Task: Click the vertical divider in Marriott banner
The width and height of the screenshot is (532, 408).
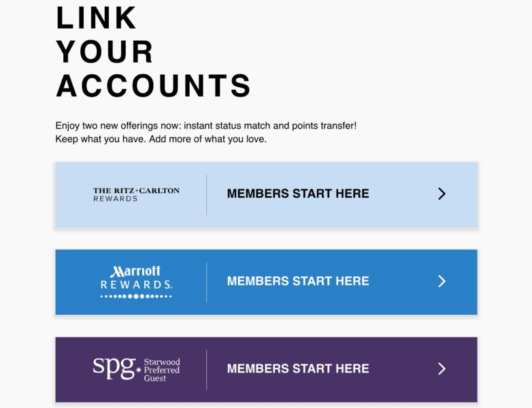Action: tap(206, 282)
